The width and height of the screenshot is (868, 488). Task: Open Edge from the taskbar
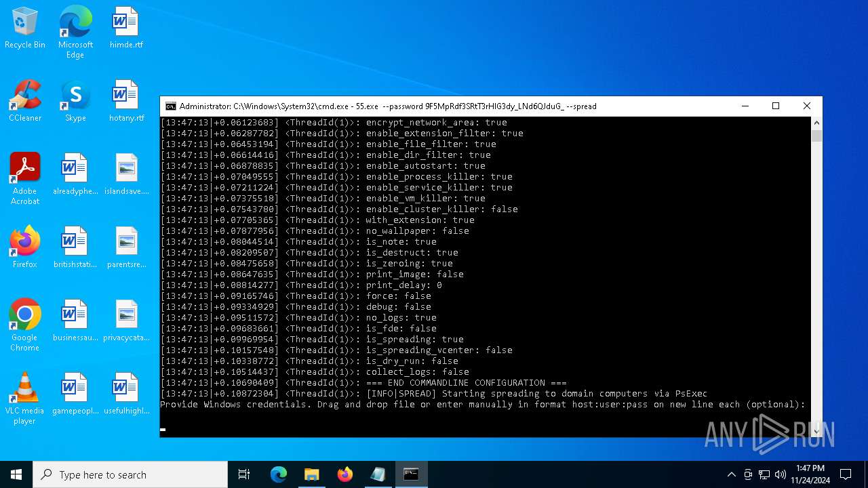tap(279, 474)
